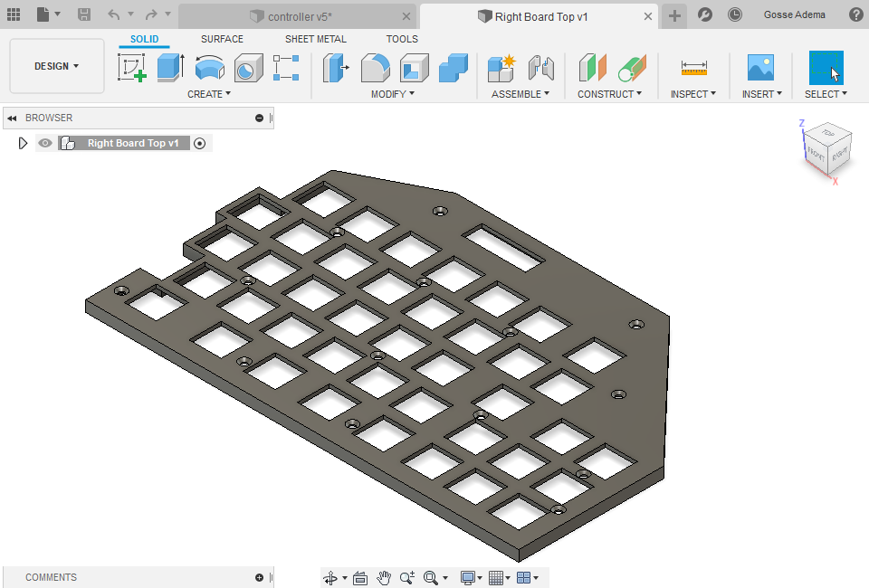
Task: Toggle the activate radio button for Right Board Top v1
Action: 200,143
